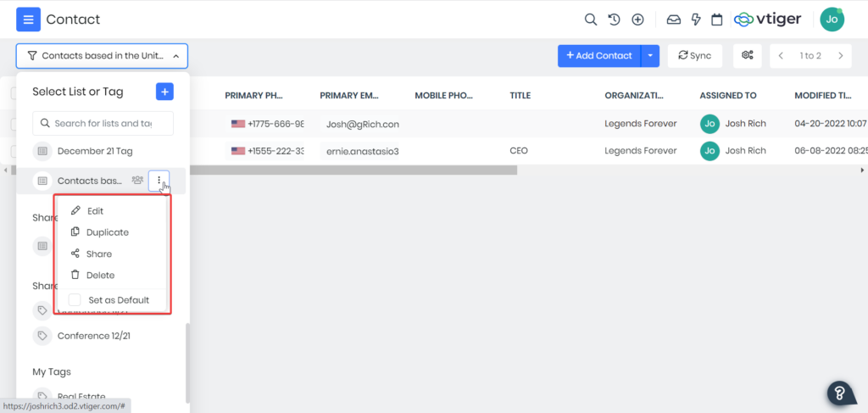Choose Duplicate from the context menu

107,232
